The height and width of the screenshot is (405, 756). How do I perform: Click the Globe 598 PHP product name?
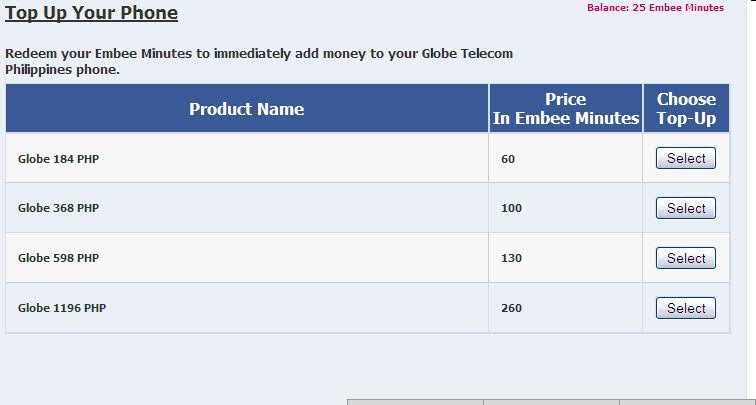click(58, 258)
